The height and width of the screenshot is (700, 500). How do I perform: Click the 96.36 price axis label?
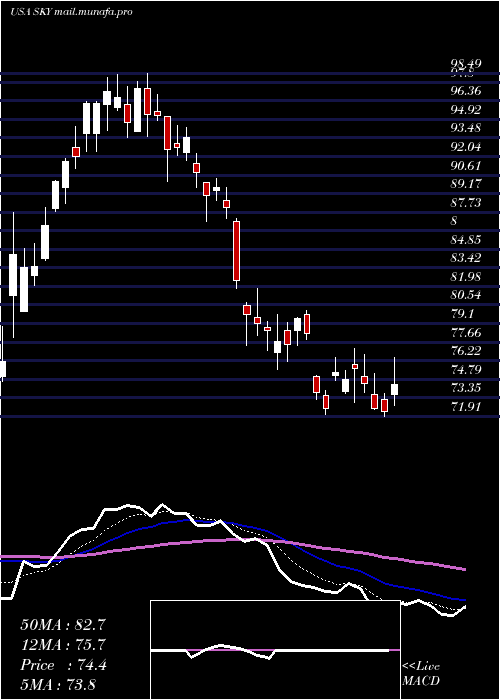[466, 91]
